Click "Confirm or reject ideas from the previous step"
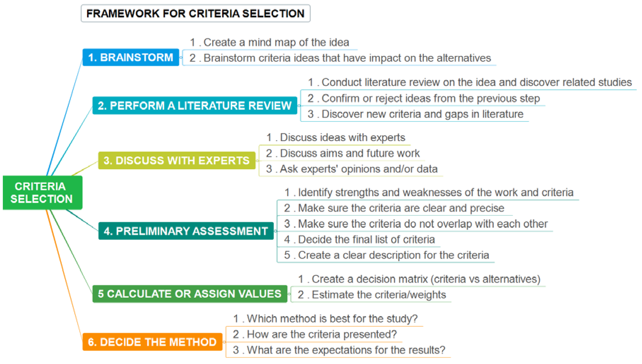 point(423,98)
